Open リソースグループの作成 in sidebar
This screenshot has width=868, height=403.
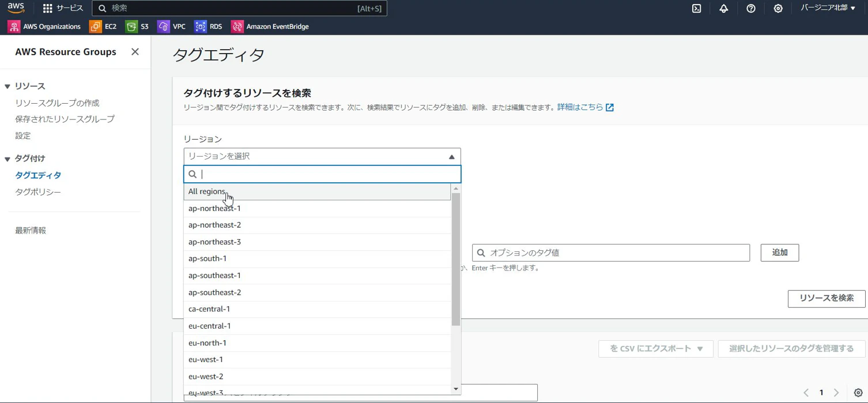tap(57, 103)
